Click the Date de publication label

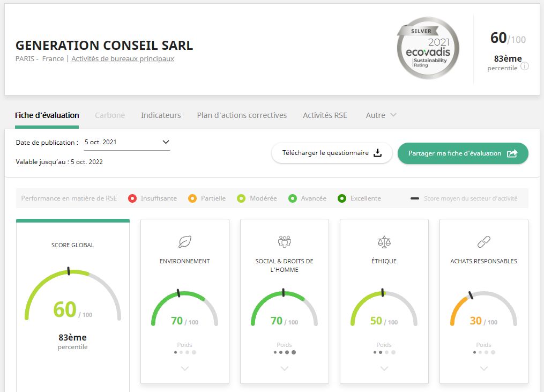[47, 142]
